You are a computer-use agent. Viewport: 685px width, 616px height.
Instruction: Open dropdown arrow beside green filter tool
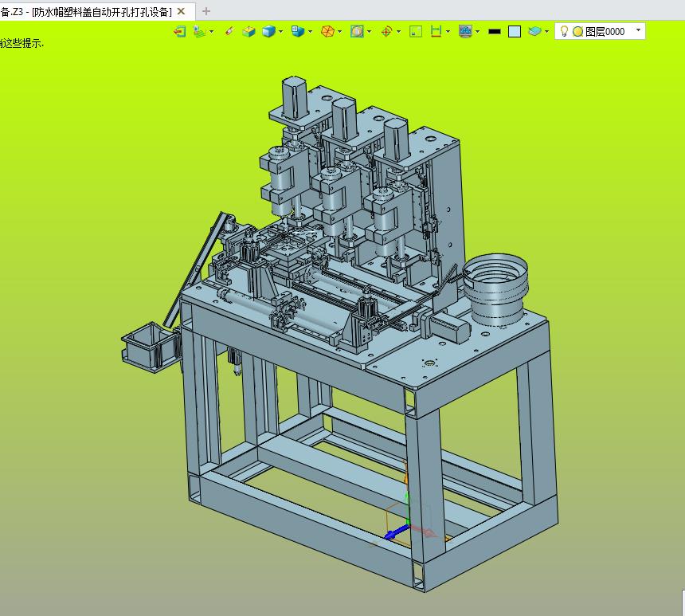pos(212,32)
